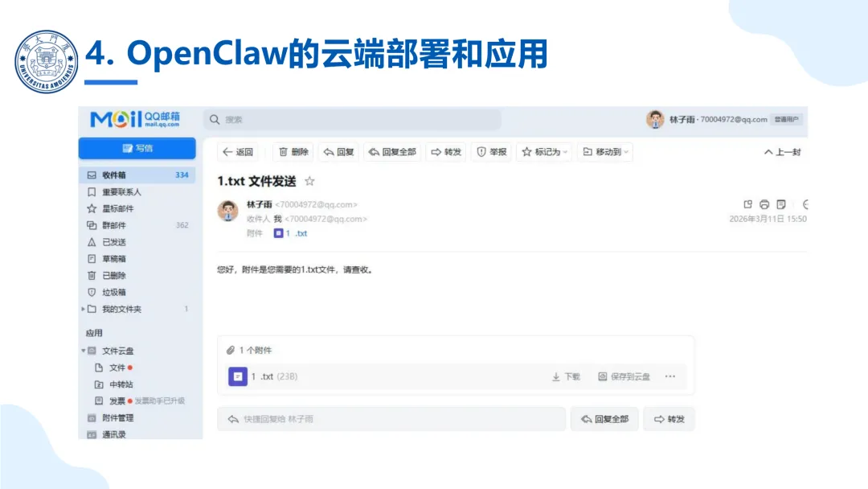
Task: Open 收件箱 folder in sidebar
Action: pos(137,175)
